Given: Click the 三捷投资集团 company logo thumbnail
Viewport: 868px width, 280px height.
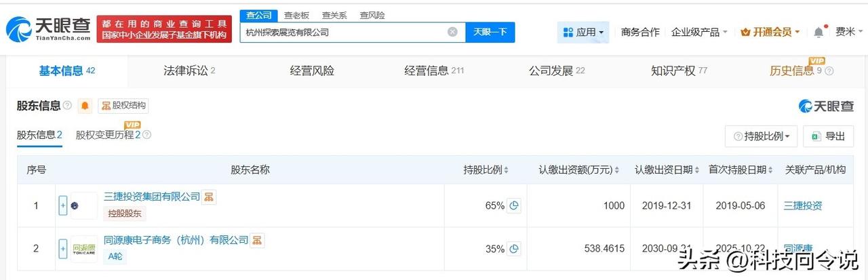Looking at the screenshot, I should [x=83, y=205].
